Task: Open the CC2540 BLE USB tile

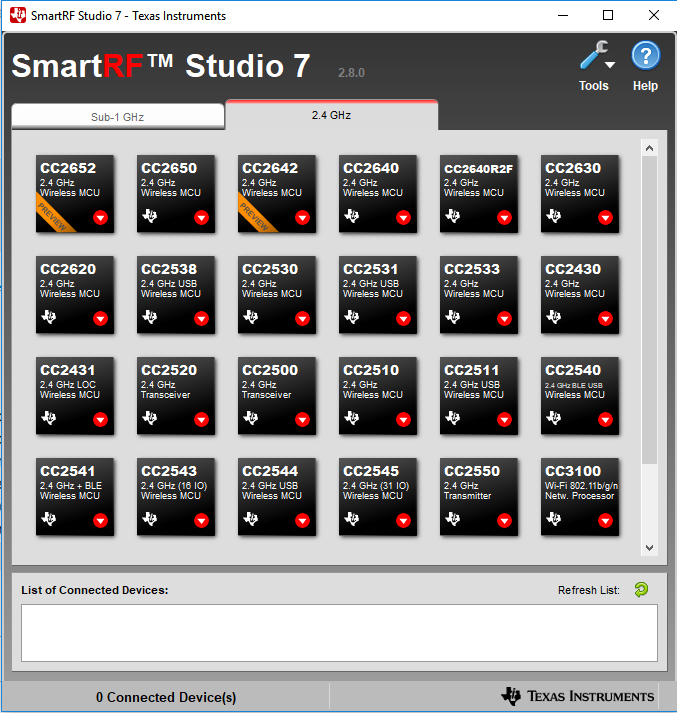Action: [580, 396]
